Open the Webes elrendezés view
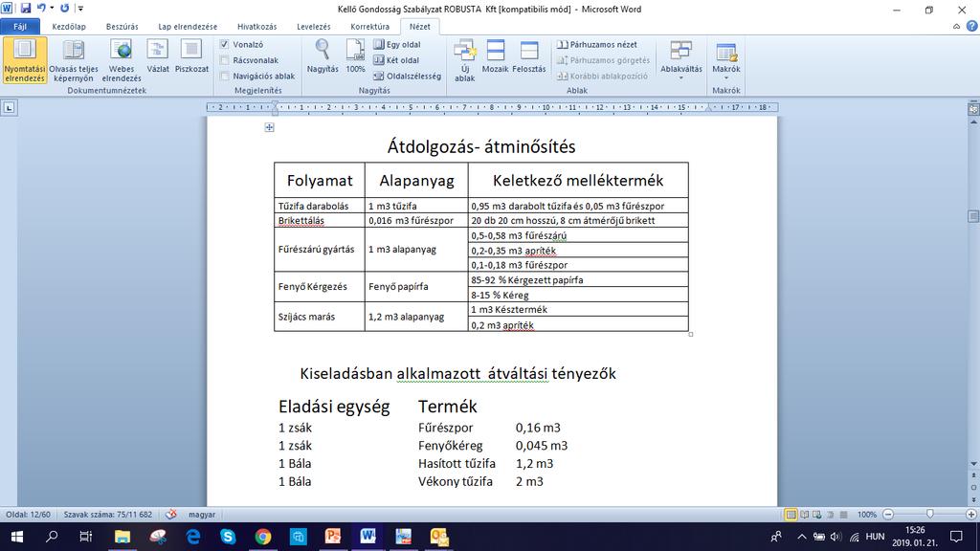This screenshot has height=551, width=980. click(x=122, y=60)
